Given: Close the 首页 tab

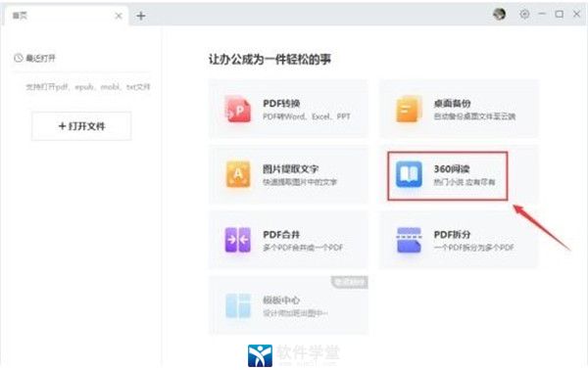Looking at the screenshot, I should pos(119,16).
